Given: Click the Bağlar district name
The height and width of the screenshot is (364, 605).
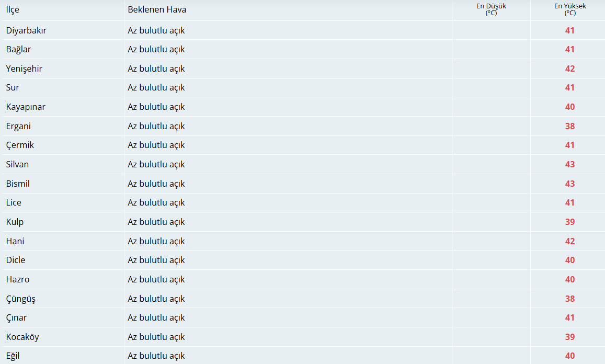Looking at the screenshot, I should pos(18,49).
